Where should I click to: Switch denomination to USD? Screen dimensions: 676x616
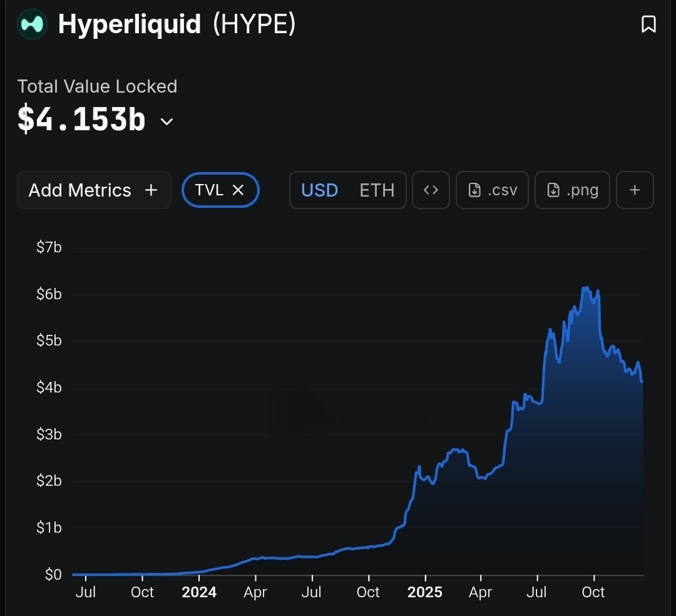(319, 190)
